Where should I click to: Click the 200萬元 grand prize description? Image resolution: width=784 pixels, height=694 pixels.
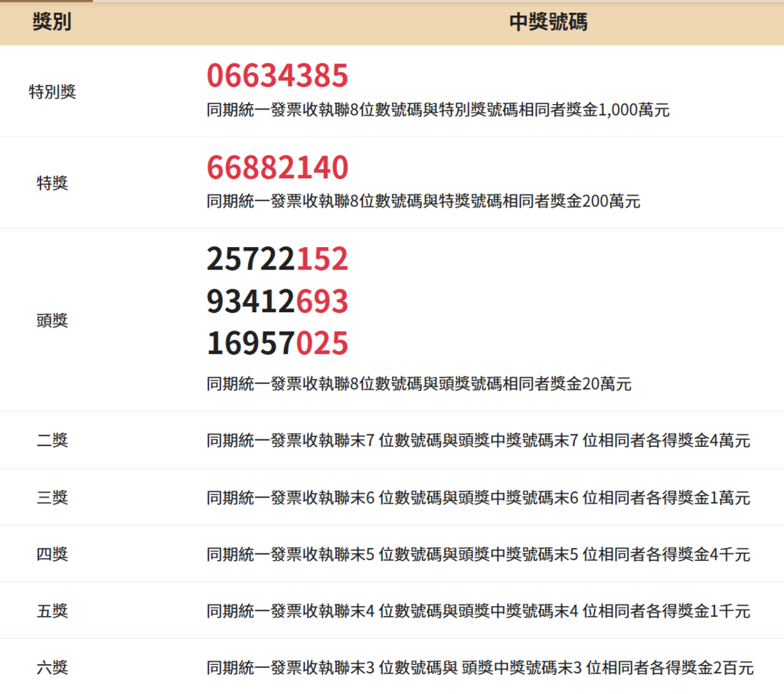pos(423,201)
